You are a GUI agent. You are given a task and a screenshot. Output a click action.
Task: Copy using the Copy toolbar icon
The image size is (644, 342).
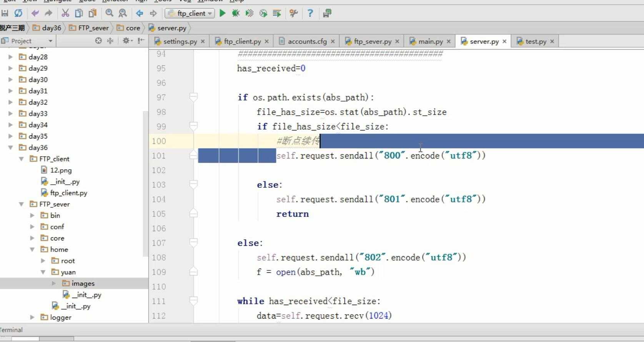[79, 13]
